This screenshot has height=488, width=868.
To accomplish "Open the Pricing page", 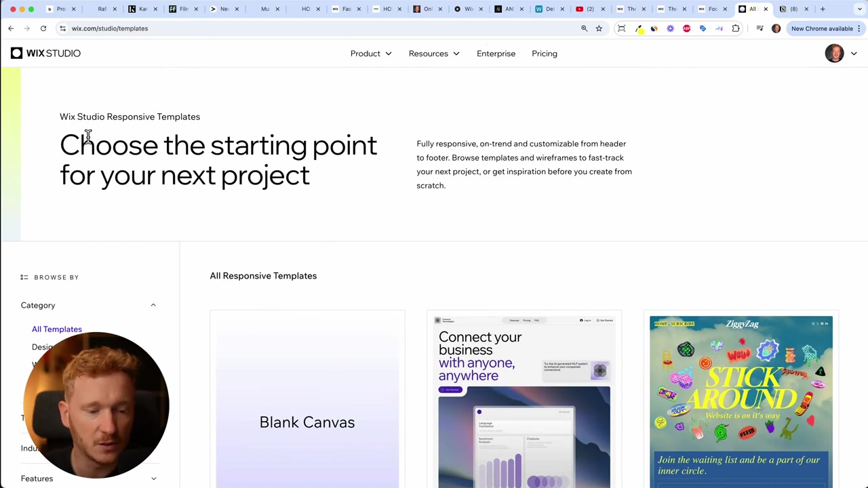I will [x=545, y=54].
